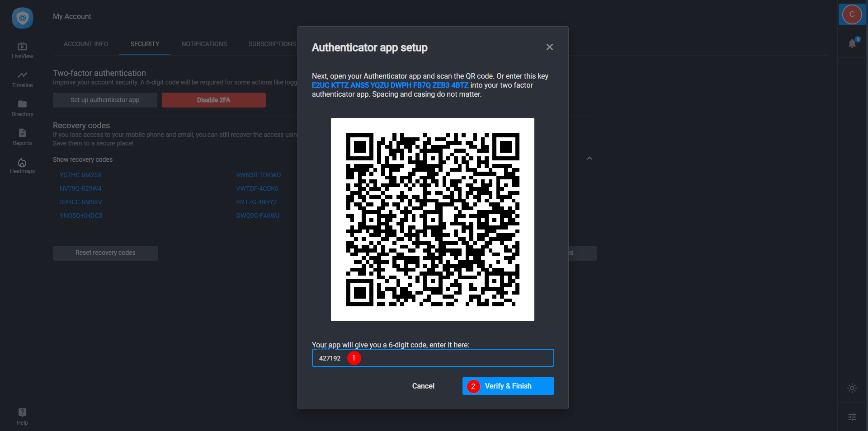Viewport: 868px width, 431px height.
Task: Click the authenticator key E2UC KTTZ text
Action: click(390, 85)
